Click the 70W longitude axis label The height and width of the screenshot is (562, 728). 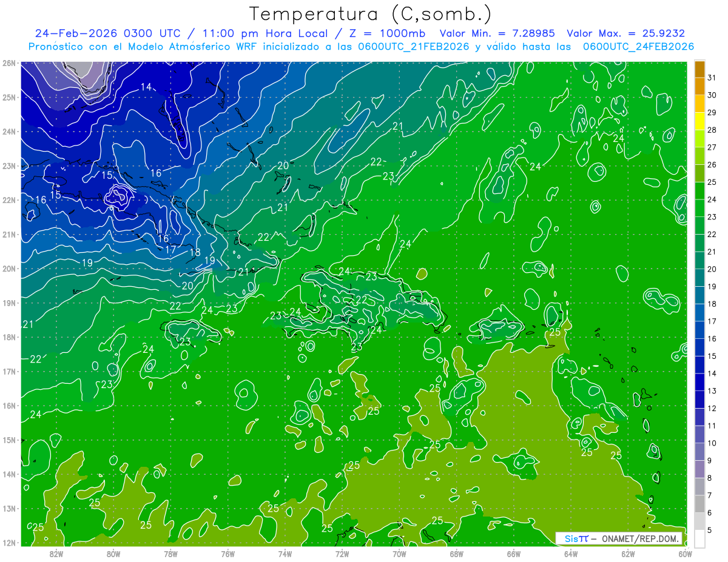[x=399, y=554]
